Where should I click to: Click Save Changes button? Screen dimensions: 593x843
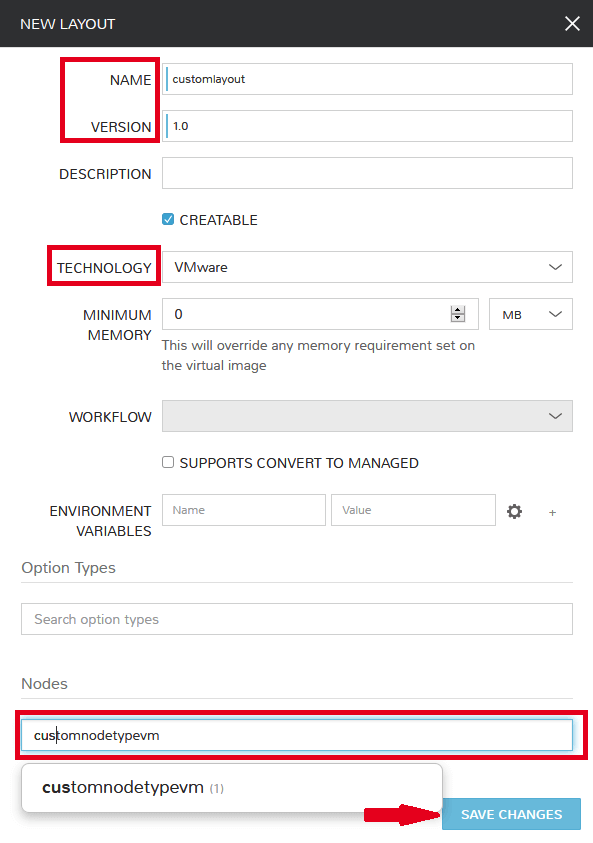[511, 815]
